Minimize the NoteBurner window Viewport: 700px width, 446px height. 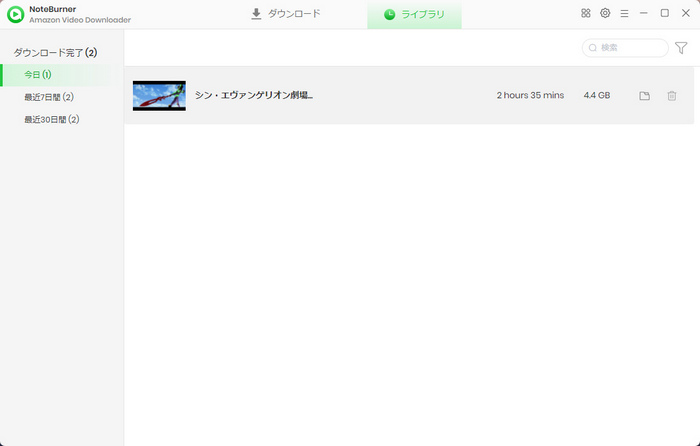pos(643,13)
